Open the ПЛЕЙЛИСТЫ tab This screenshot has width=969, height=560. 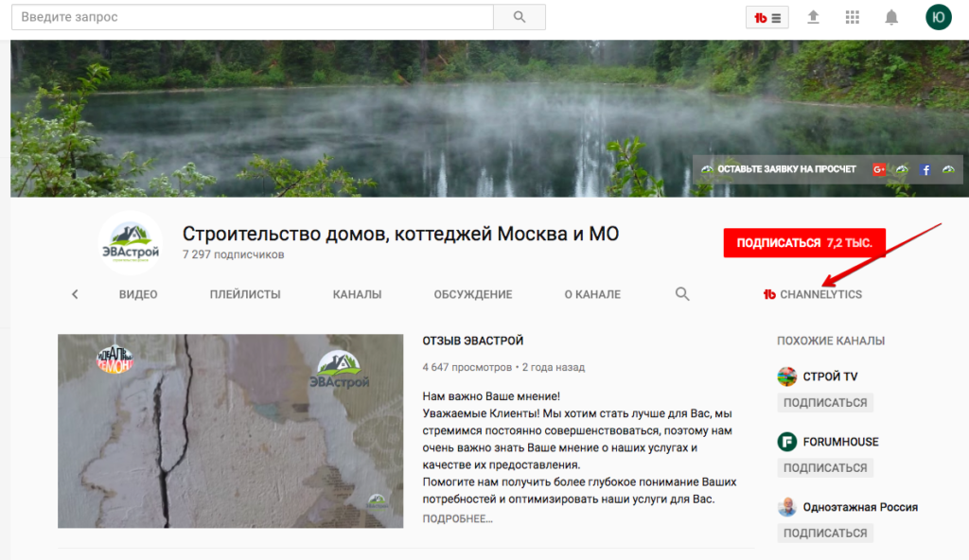click(x=245, y=294)
